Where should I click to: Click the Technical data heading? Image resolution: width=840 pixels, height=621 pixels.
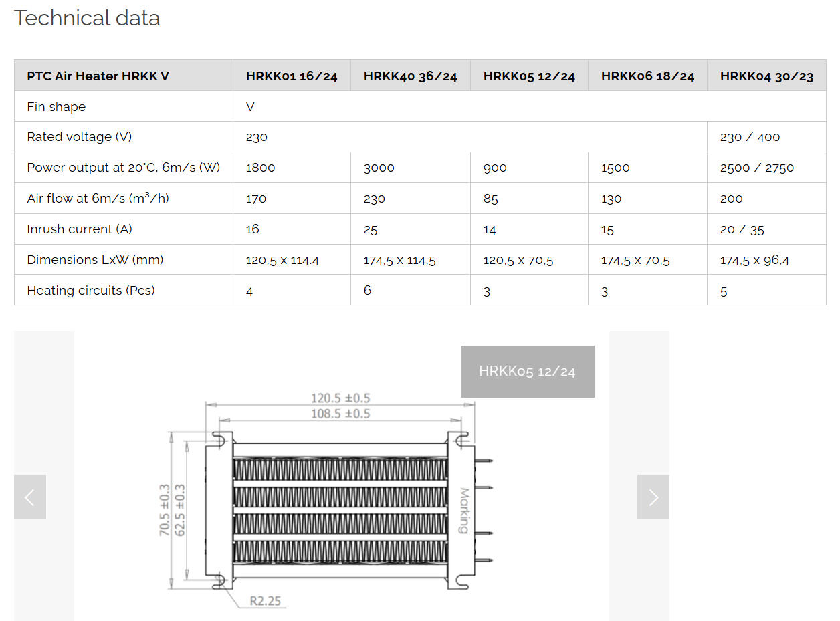coord(87,18)
